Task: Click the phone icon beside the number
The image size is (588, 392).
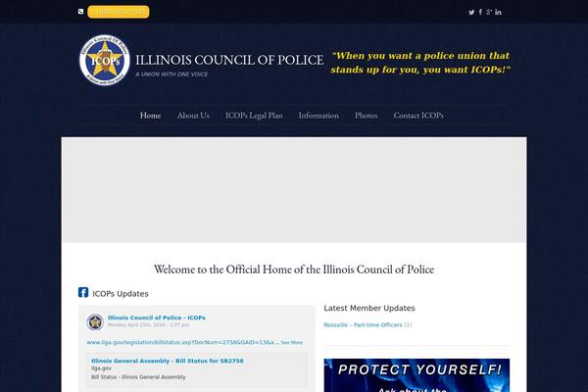Action: pos(80,12)
